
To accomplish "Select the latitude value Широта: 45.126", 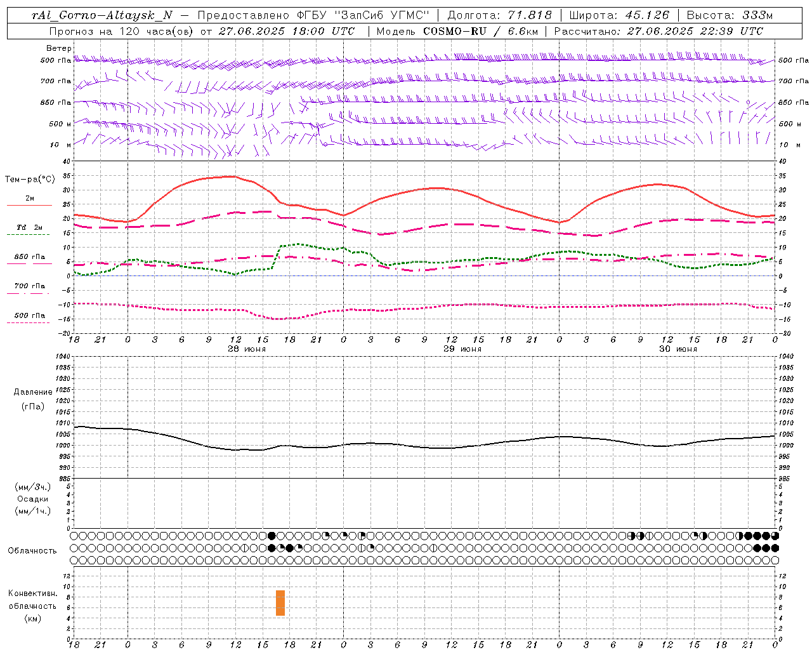I will (x=619, y=15).
